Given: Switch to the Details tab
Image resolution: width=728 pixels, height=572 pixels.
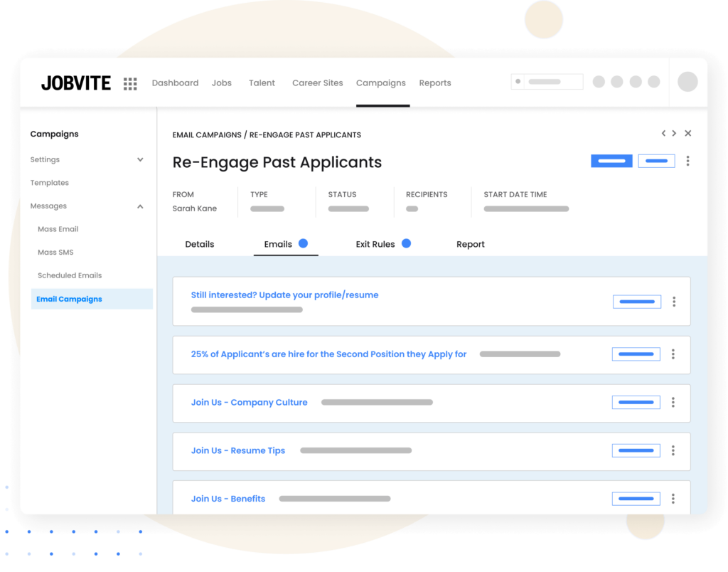Looking at the screenshot, I should tap(199, 244).
